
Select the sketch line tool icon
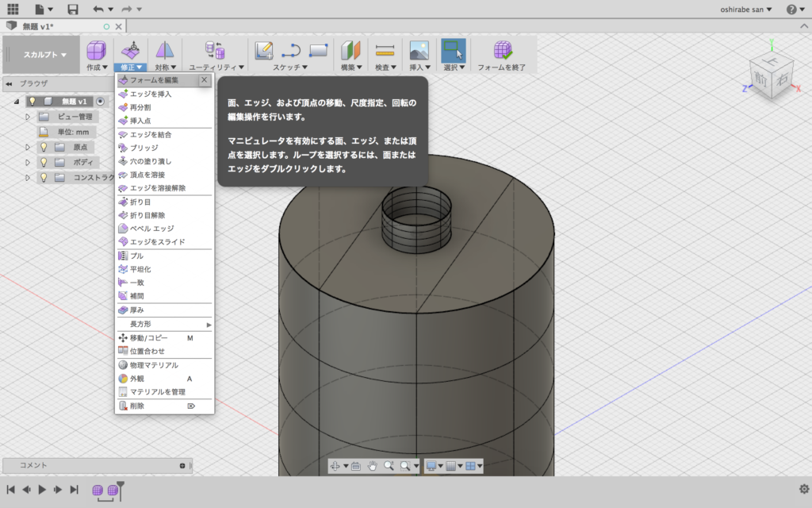tap(290, 50)
